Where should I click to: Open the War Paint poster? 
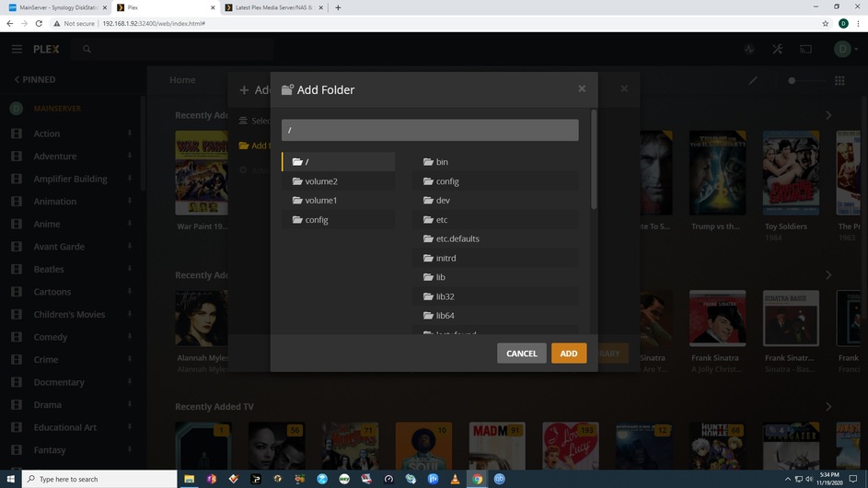click(202, 173)
